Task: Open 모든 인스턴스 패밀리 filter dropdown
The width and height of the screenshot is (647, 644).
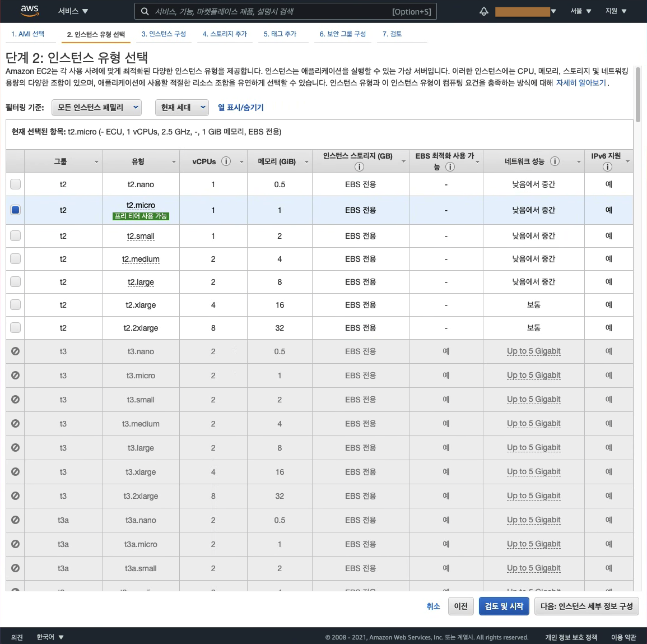Action: pyautogui.click(x=96, y=108)
